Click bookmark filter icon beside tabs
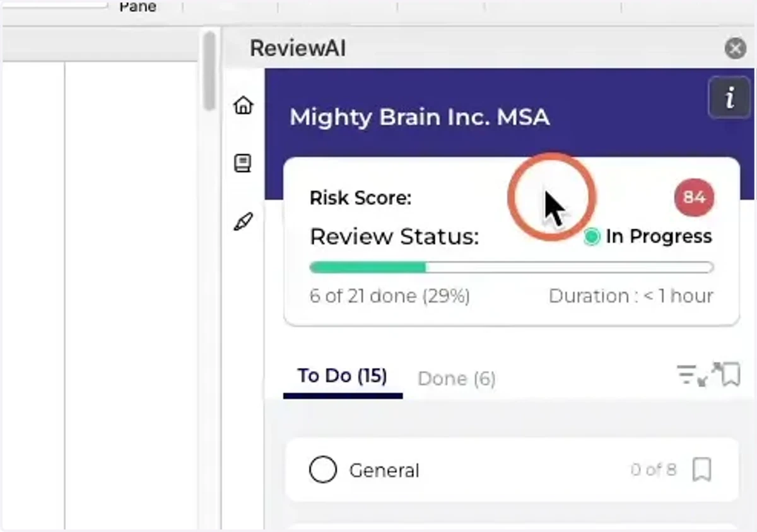This screenshot has height=532, width=757. point(731,374)
